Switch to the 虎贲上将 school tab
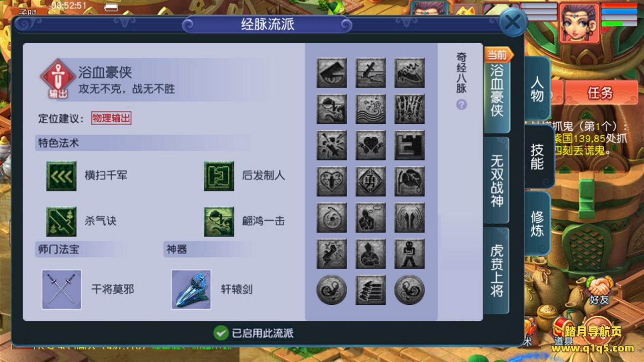 497,270
